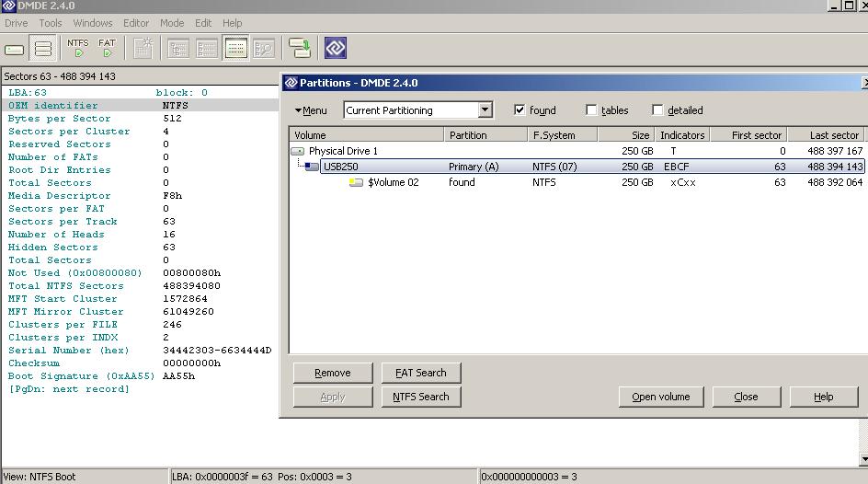Open the Mode menu

coord(172,23)
